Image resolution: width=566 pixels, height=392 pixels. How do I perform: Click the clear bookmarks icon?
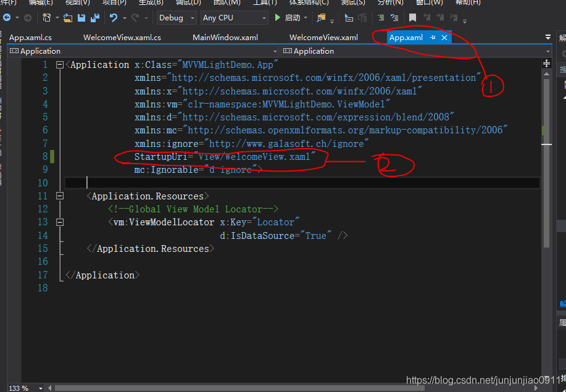(454, 17)
